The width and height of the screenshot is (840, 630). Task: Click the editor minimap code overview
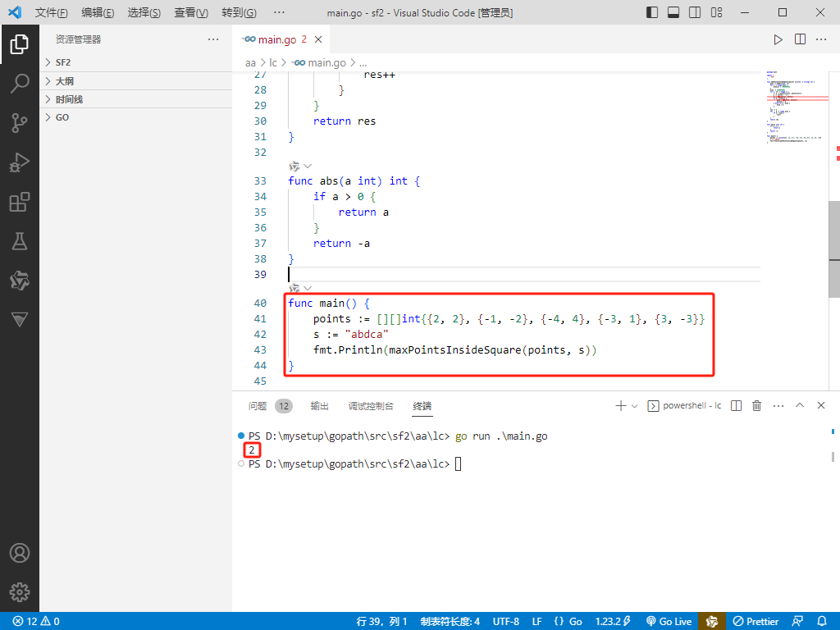coord(797,107)
